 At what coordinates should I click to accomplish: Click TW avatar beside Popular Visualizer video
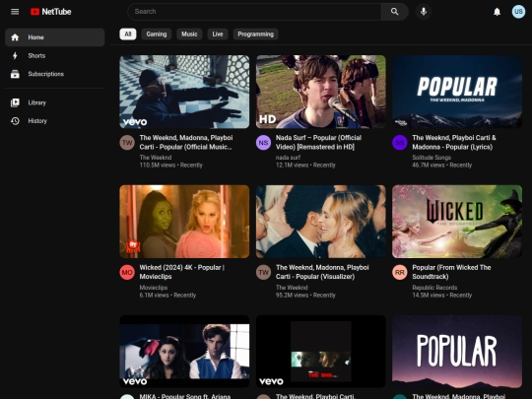pyautogui.click(x=263, y=273)
